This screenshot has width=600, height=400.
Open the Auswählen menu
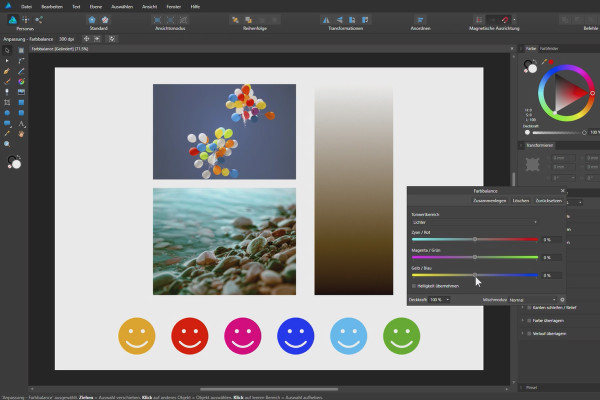[122, 7]
